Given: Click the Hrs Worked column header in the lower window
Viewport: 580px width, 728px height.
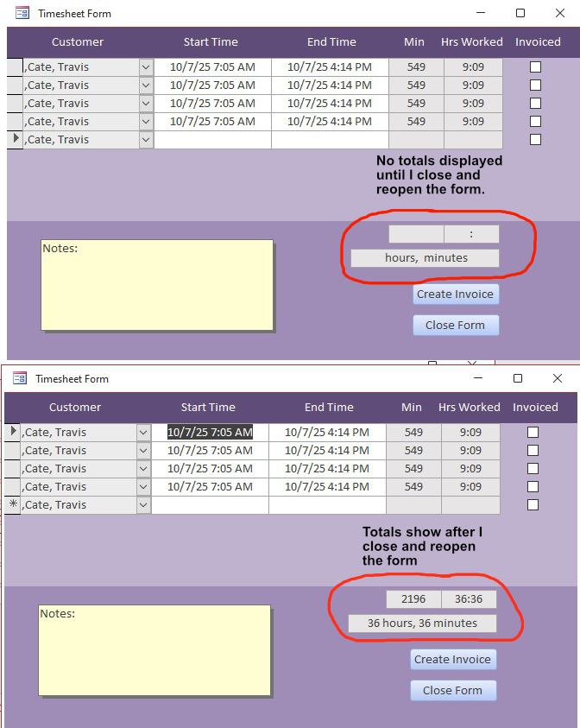Looking at the screenshot, I should click(x=470, y=407).
